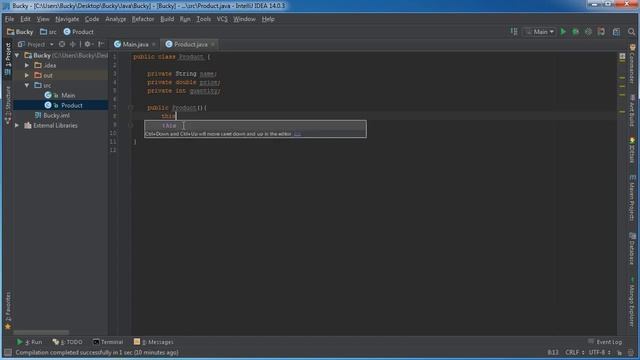
Task: Click the Bucky.iml file icon
Action: click(x=38, y=116)
